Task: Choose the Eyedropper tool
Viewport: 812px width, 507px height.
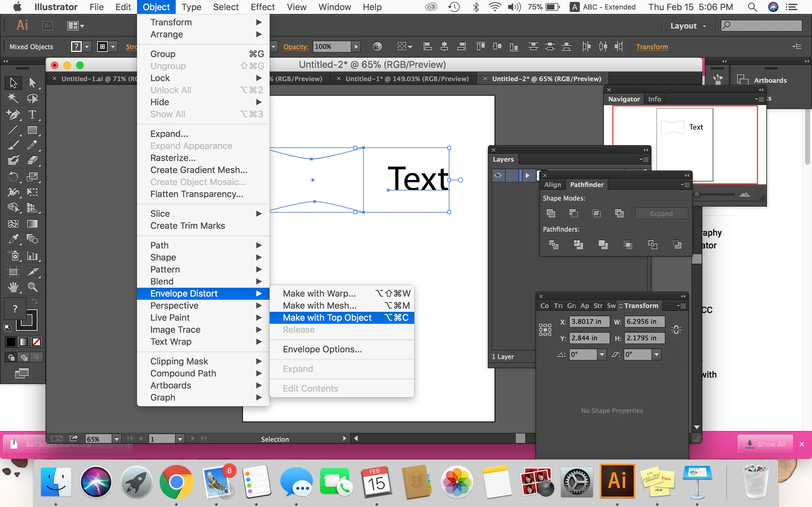Action: pos(13,239)
